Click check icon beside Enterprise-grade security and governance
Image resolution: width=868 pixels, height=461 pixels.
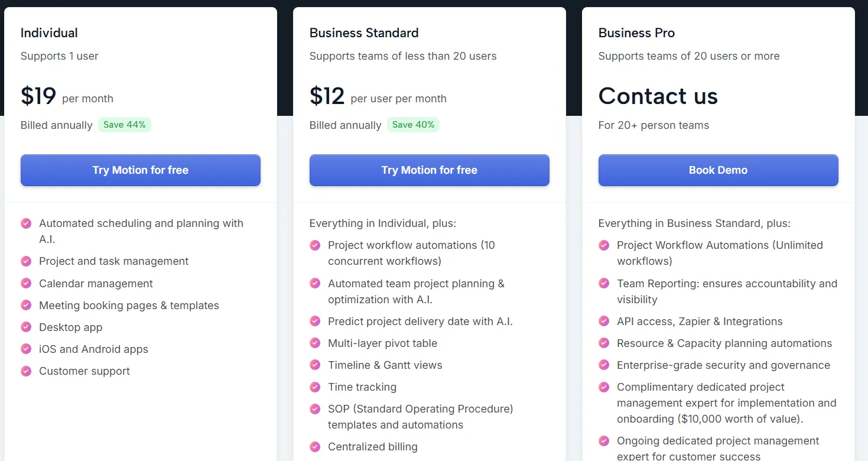pyautogui.click(x=604, y=365)
